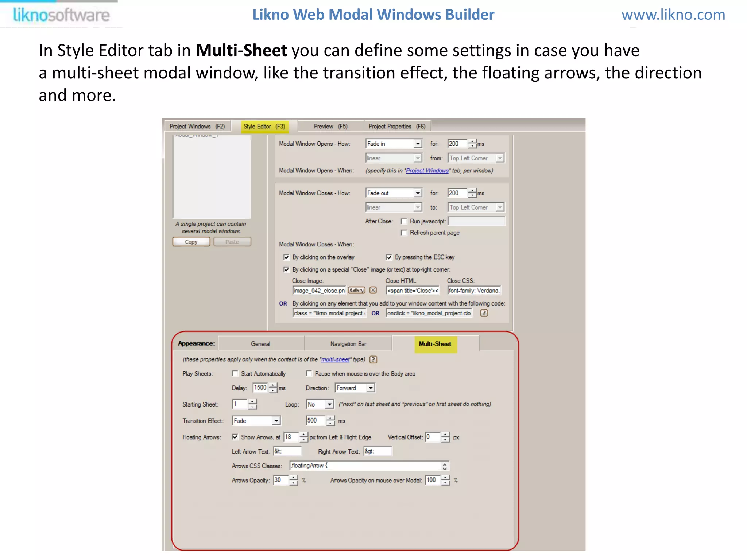
Task: Click the Close CSS input field
Action: tap(474, 291)
